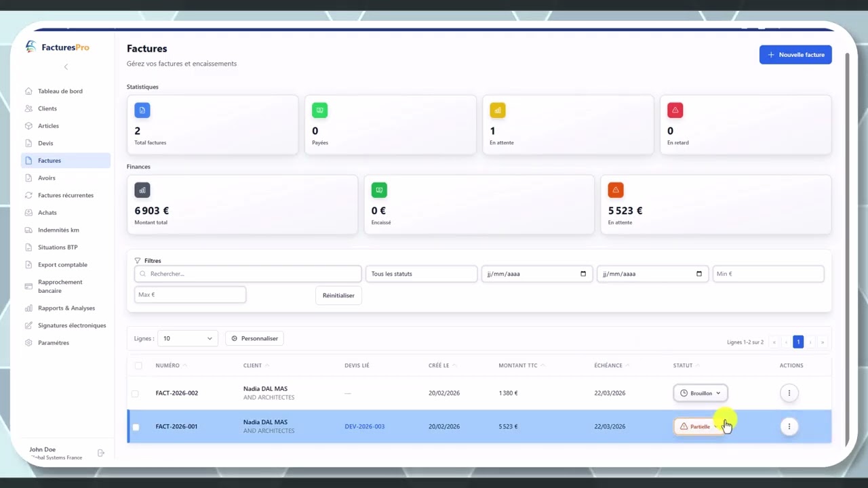
Task: Open Tableau de bord in sidebar
Action: pos(66,91)
